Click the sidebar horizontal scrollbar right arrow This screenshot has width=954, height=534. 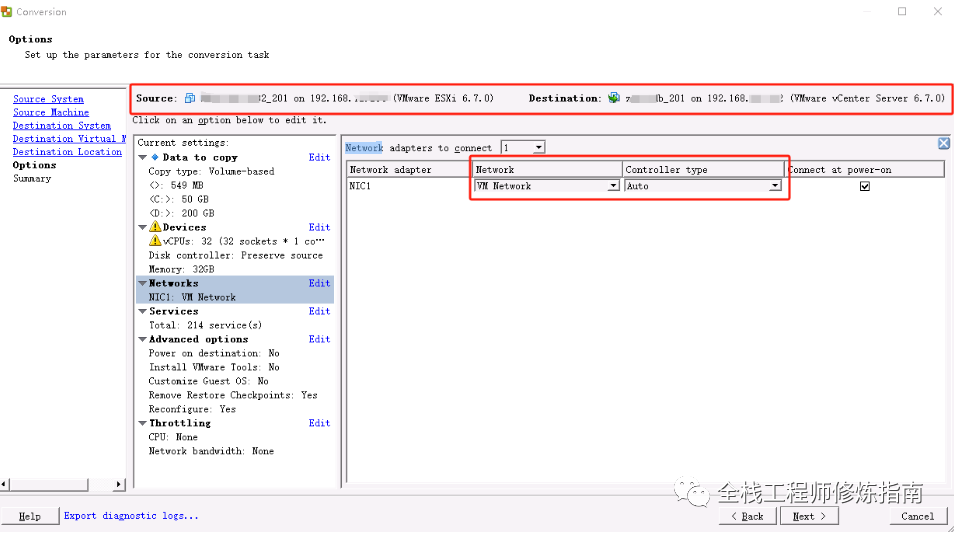tap(119, 484)
